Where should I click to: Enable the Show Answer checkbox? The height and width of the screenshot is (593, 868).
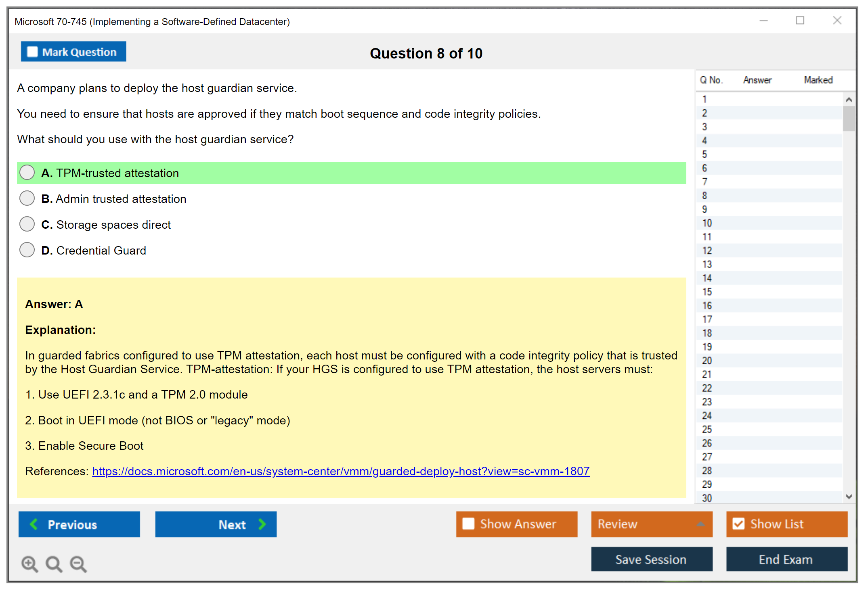468,524
